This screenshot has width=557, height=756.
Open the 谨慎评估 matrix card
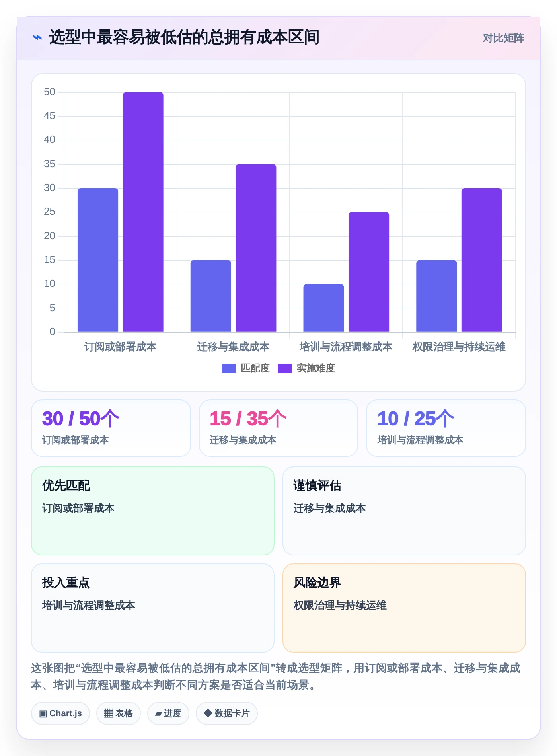[x=404, y=511]
